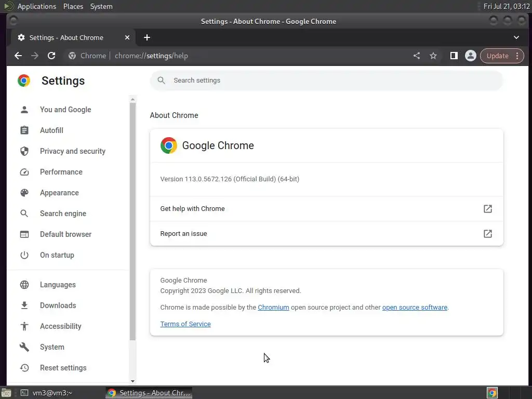Open Report an issue
Viewport: 532px width, 399px height.
[x=326, y=233]
